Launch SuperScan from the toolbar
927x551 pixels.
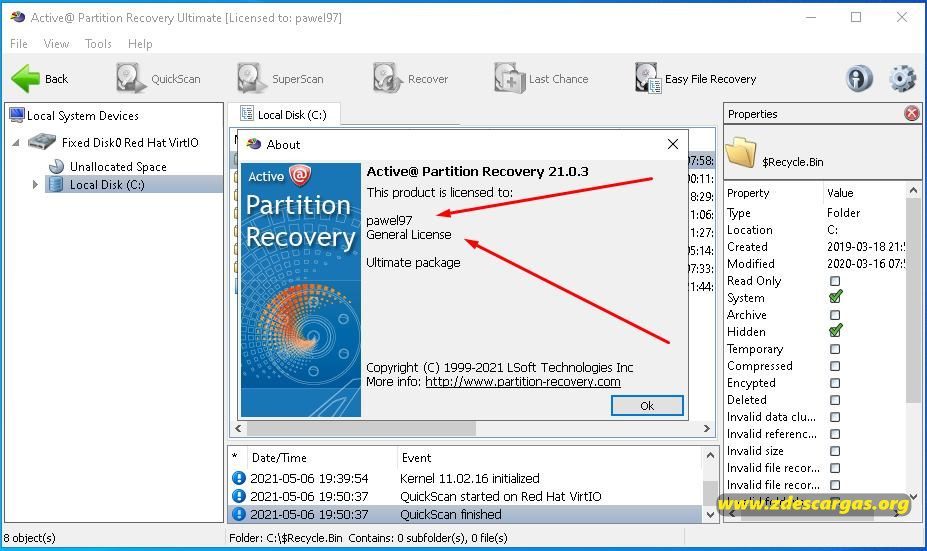click(x=280, y=79)
